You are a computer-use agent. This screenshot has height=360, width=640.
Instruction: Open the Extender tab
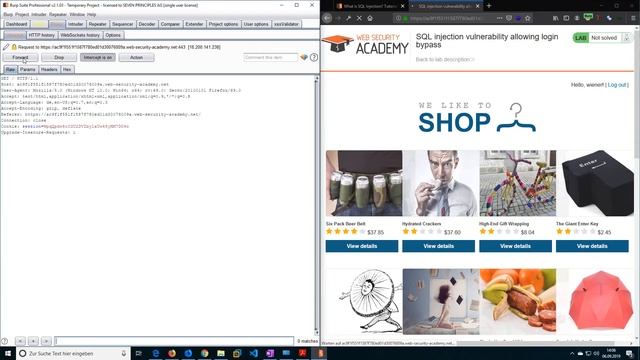[x=194, y=24]
